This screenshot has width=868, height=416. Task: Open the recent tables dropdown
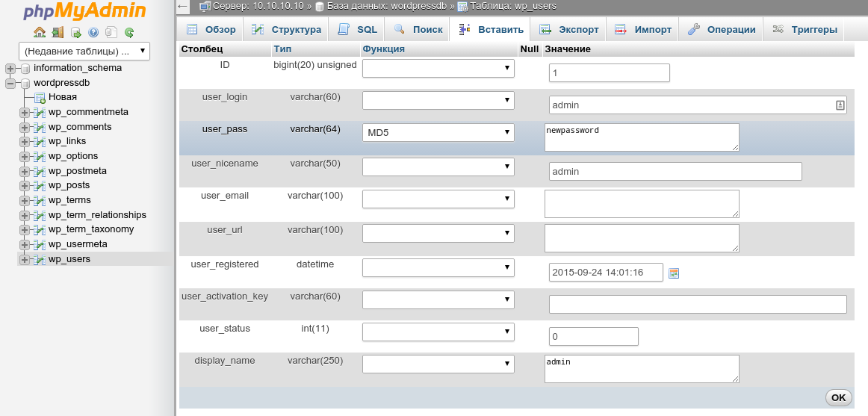[84, 52]
